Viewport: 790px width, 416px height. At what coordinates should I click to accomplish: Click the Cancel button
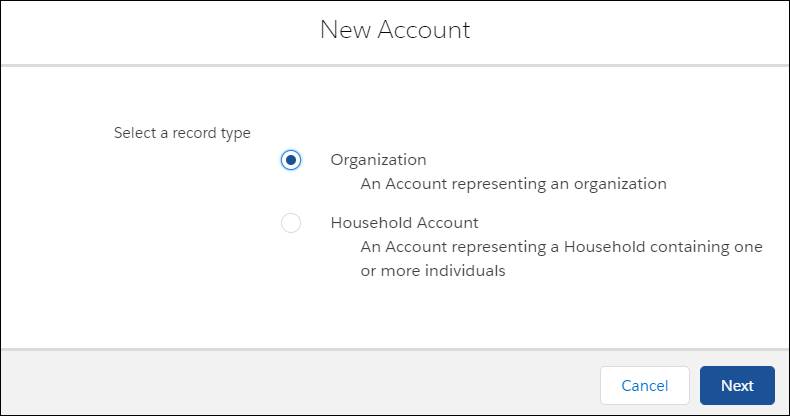coord(644,385)
